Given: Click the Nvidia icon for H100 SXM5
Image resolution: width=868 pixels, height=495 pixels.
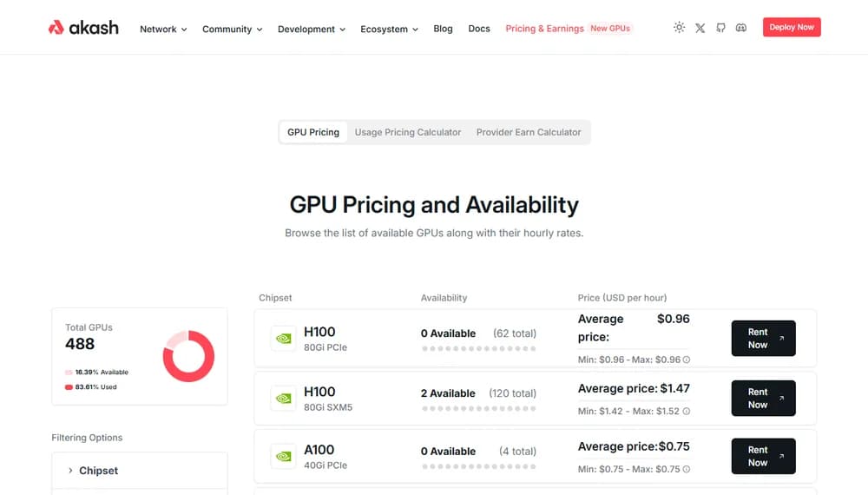Looking at the screenshot, I should click(283, 399).
